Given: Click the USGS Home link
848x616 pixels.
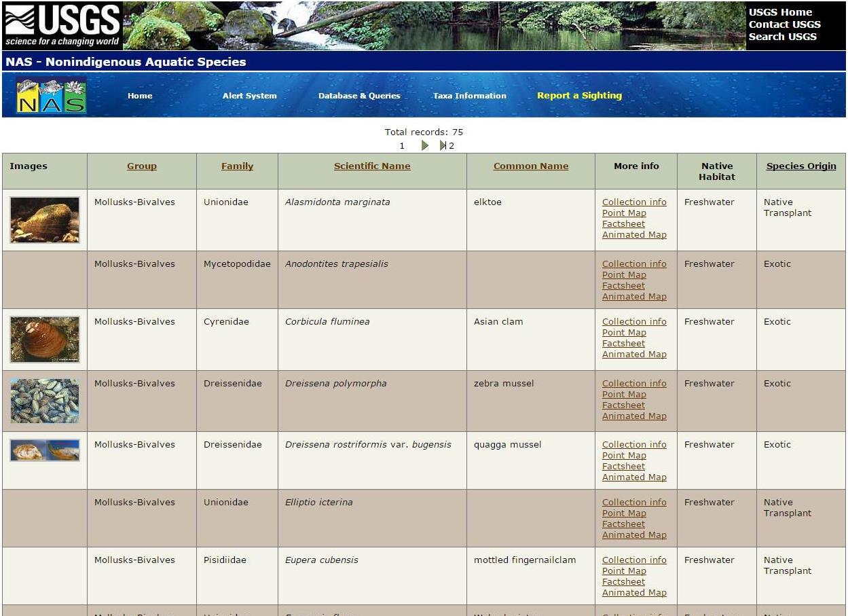Looking at the screenshot, I should click(x=780, y=12).
